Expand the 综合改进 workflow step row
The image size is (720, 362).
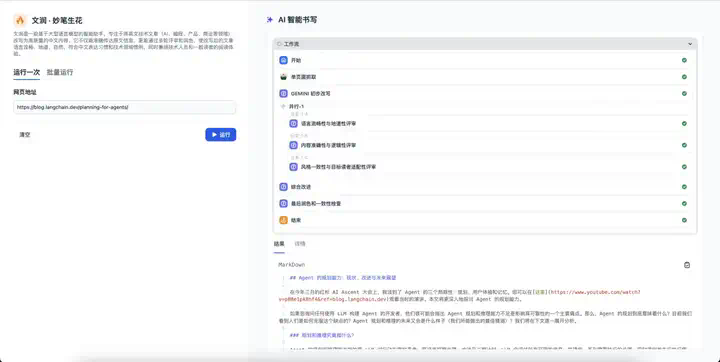[x=484, y=187]
